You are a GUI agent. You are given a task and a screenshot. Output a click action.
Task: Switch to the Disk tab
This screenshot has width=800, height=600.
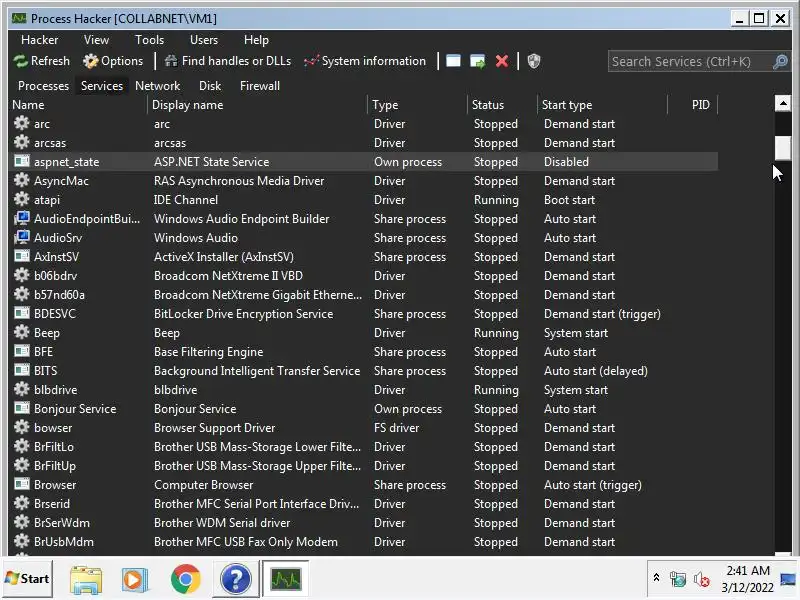click(210, 86)
